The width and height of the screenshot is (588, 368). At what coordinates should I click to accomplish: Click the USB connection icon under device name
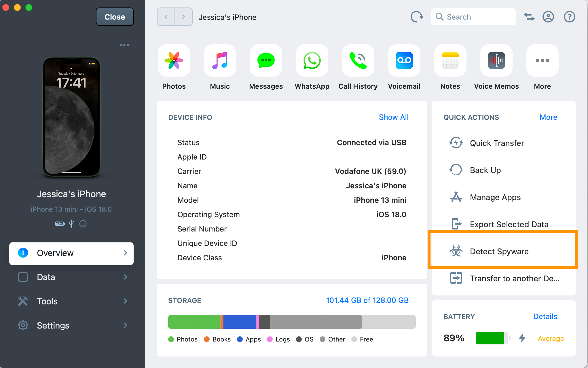(x=71, y=224)
